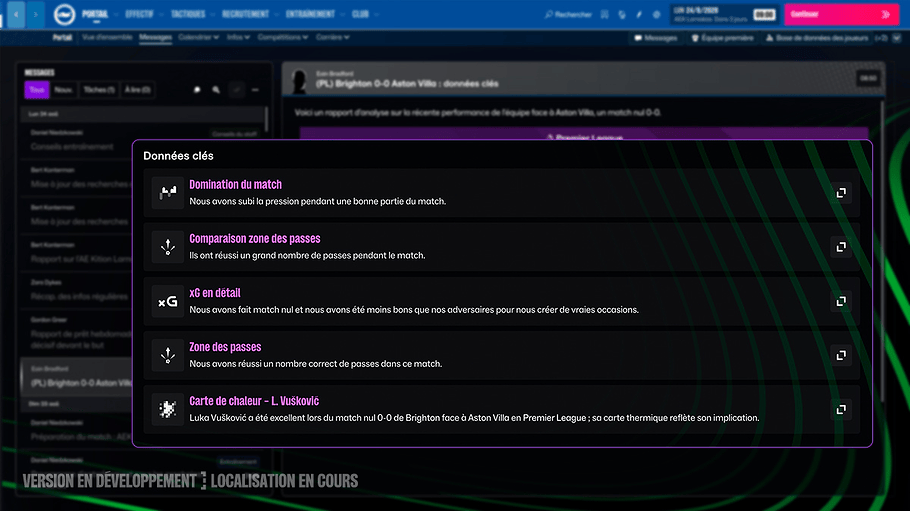This screenshot has width=910, height=511.
Task: Open Carte de chaleur – L. Vušković title
Action: coord(254,401)
